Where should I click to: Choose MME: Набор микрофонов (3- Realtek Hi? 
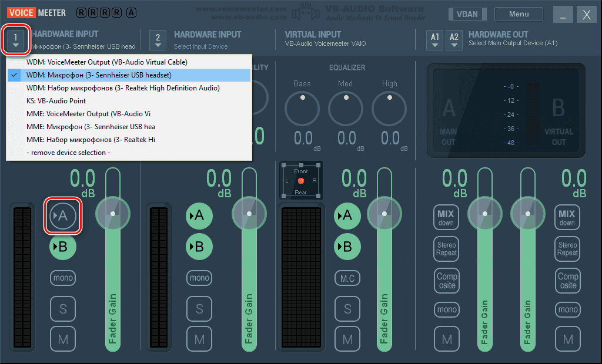(x=129, y=140)
